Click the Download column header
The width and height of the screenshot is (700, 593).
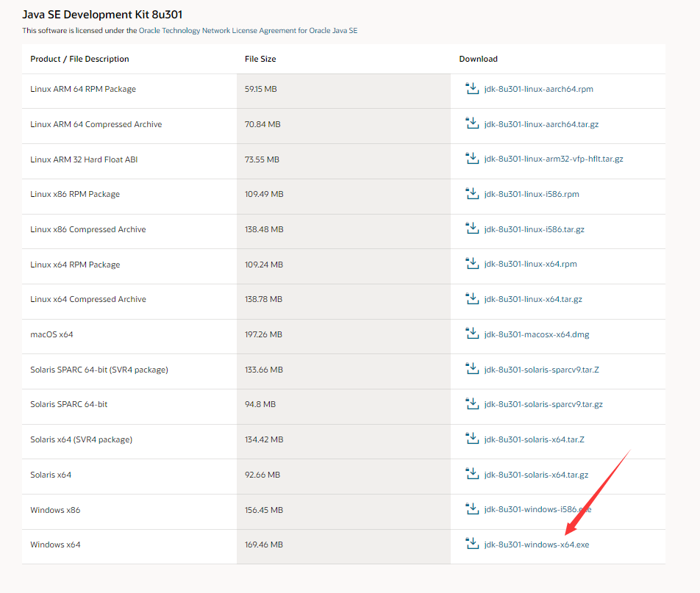click(478, 59)
